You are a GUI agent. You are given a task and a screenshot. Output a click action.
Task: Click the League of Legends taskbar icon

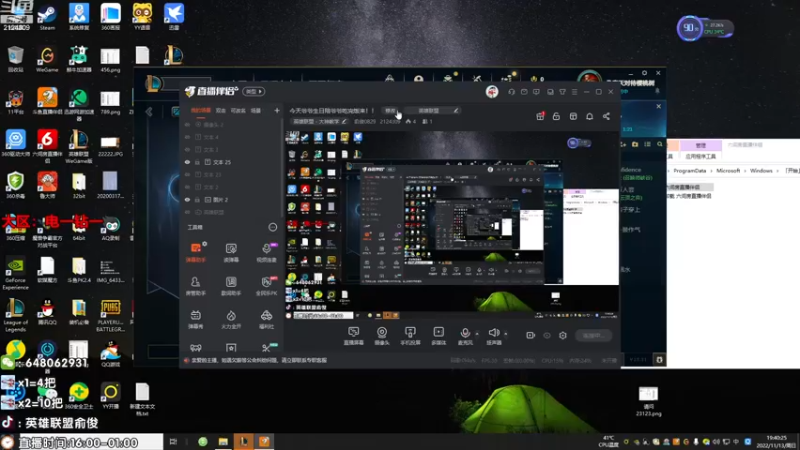pos(243,441)
